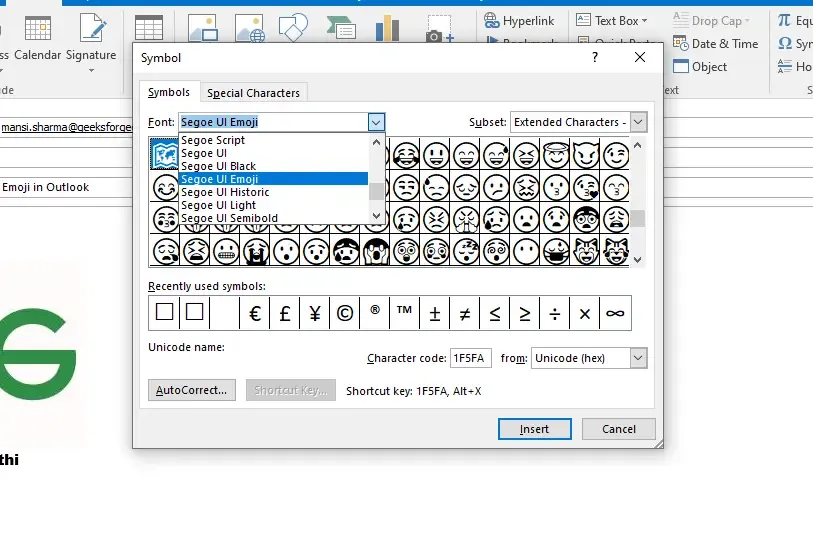Pick the copyright symbol from recent symbols
Viewport: 813px width, 540px height.
coord(345,313)
